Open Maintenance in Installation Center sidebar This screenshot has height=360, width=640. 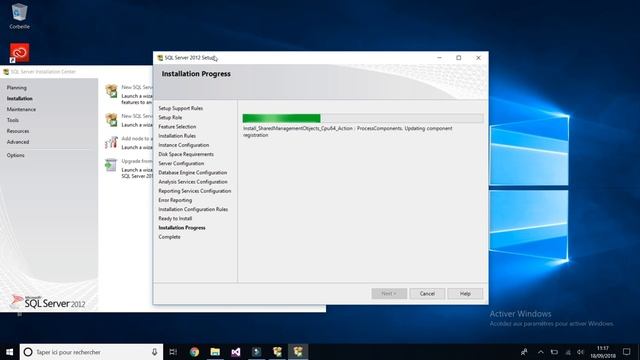[21, 109]
